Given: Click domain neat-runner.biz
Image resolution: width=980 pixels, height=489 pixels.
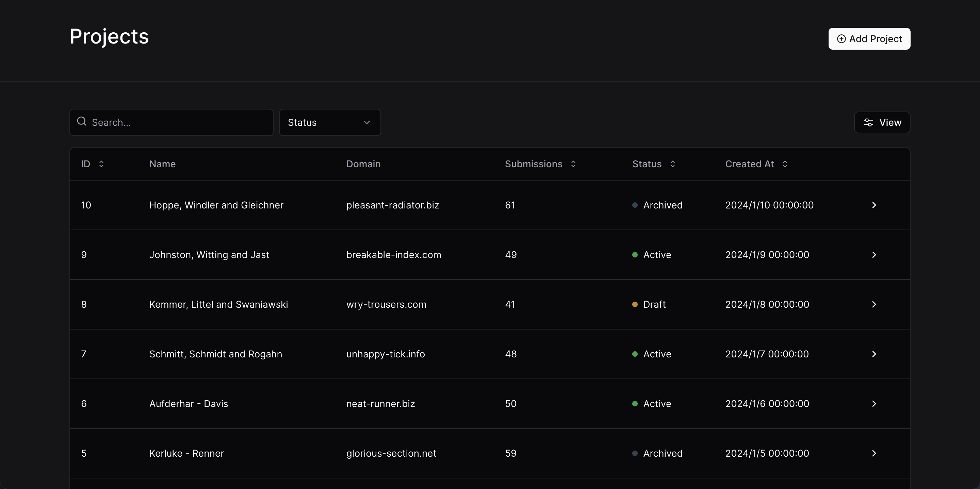Looking at the screenshot, I should [380, 404].
